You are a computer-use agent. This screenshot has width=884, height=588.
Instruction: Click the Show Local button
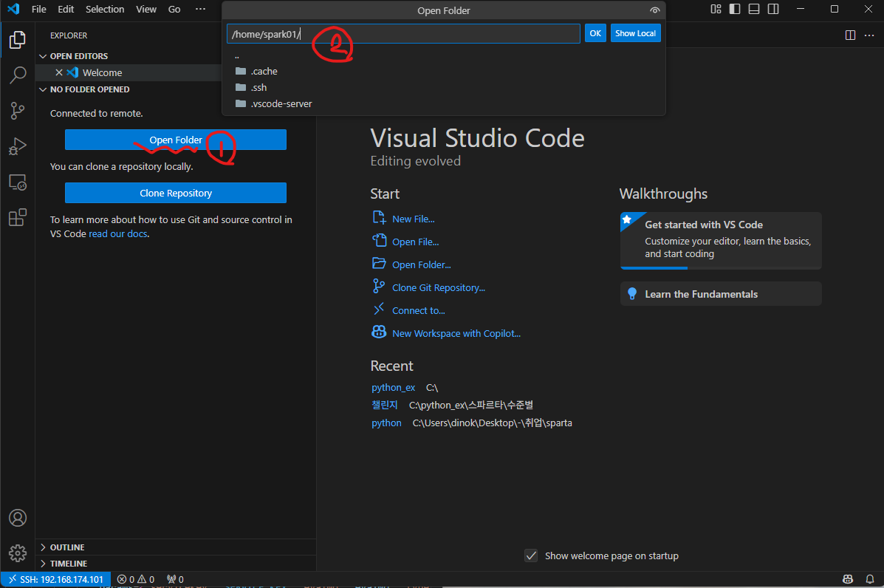pyautogui.click(x=635, y=33)
